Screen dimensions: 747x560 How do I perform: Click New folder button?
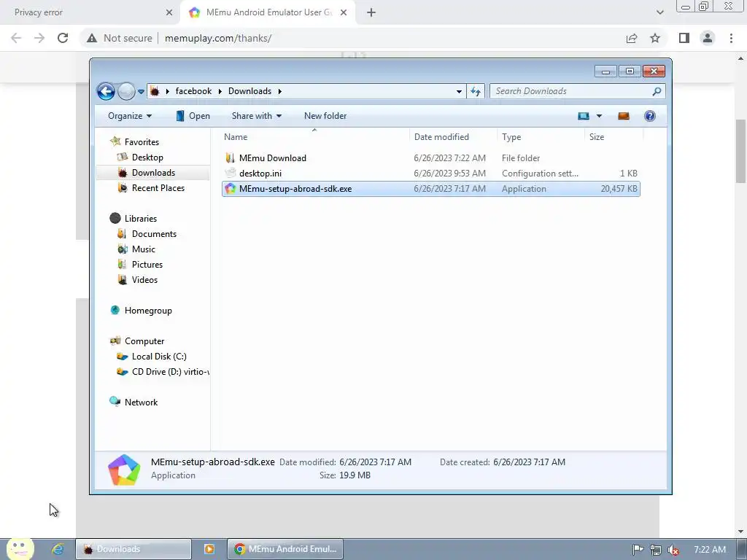click(325, 116)
